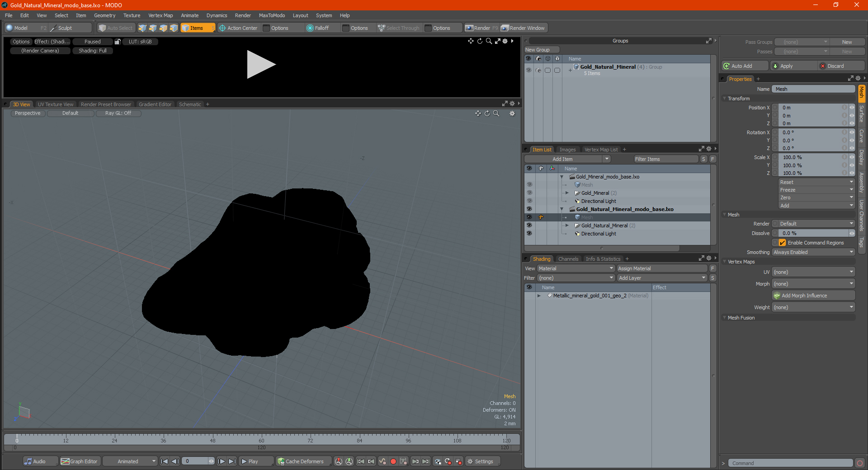Toggle visibility of Gold_Mineral folder
This screenshot has height=470, width=868.
coord(529,193)
